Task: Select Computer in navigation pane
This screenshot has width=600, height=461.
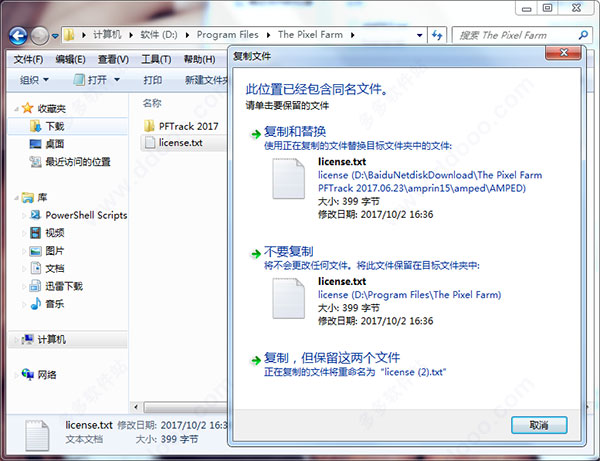Action: click(x=51, y=340)
